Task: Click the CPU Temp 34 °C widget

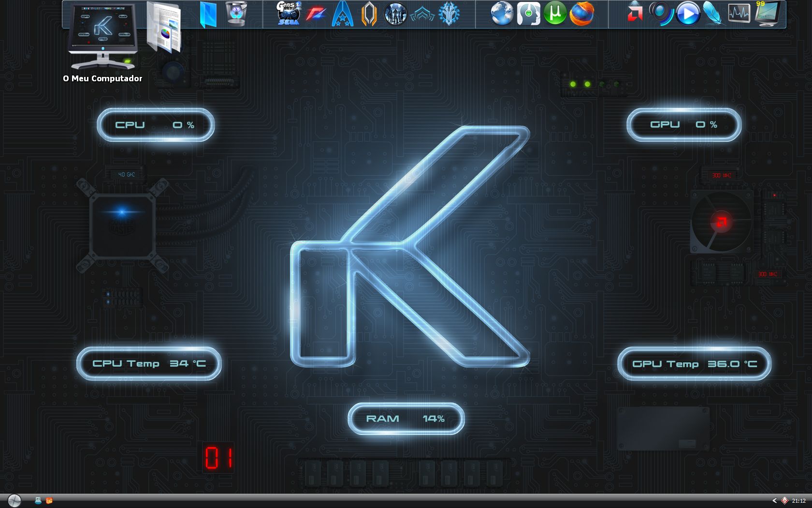Action: pyautogui.click(x=149, y=364)
